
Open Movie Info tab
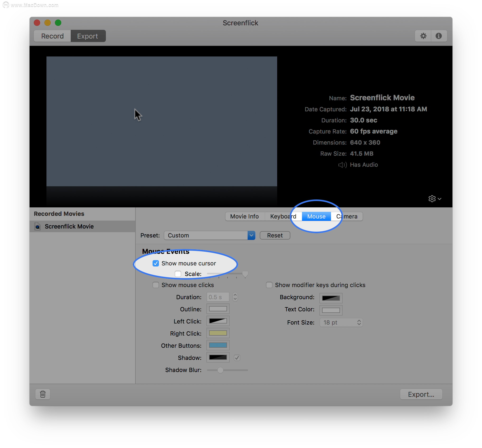point(244,216)
